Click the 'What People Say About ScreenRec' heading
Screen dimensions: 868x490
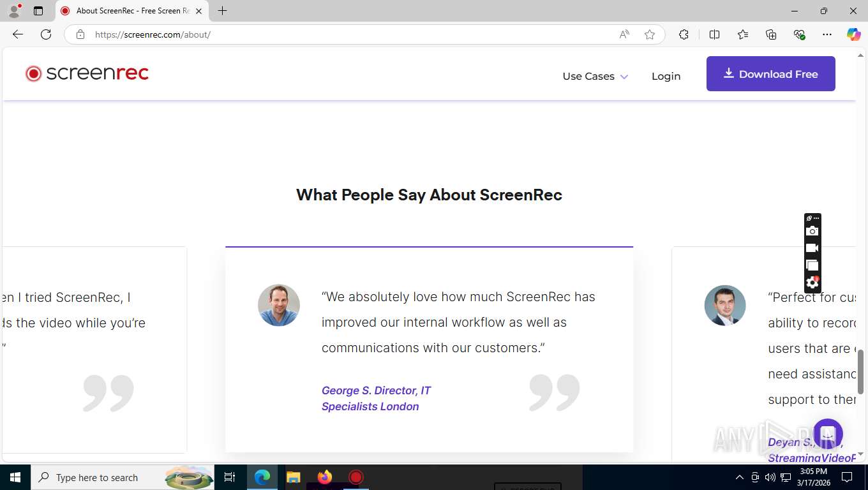click(x=429, y=195)
